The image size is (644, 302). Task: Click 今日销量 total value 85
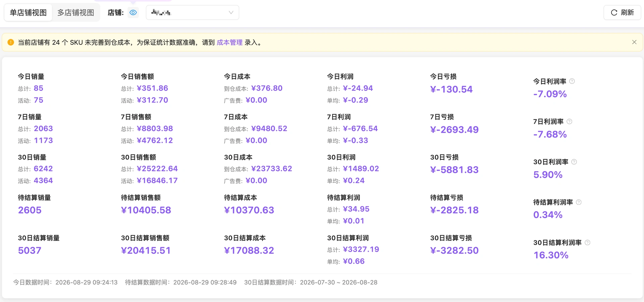tap(39, 88)
